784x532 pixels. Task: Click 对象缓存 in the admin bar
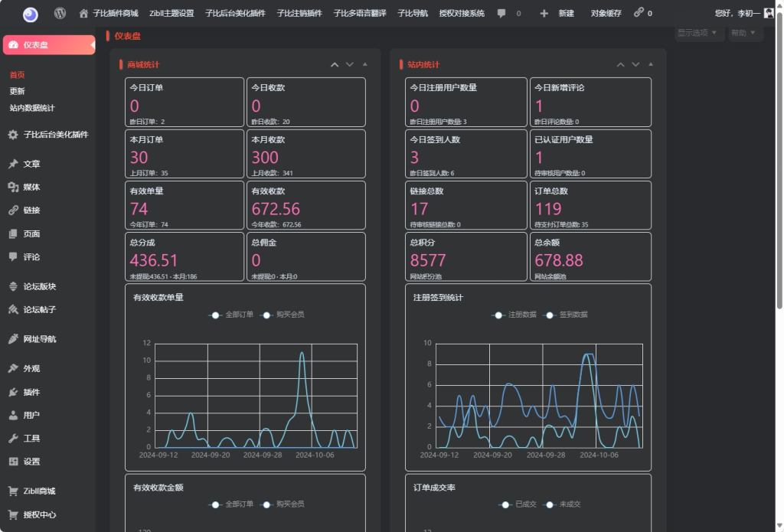[x=606, y=13]
